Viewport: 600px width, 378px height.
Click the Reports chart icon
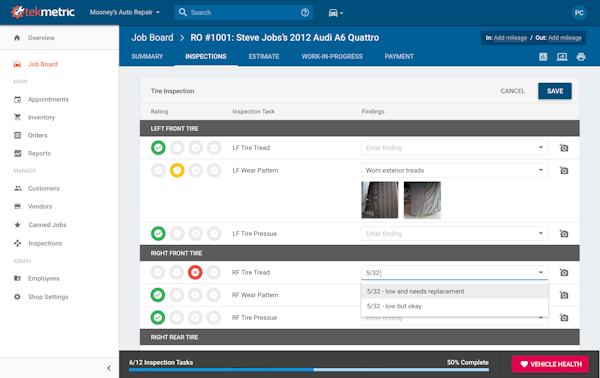click(17, 153)
